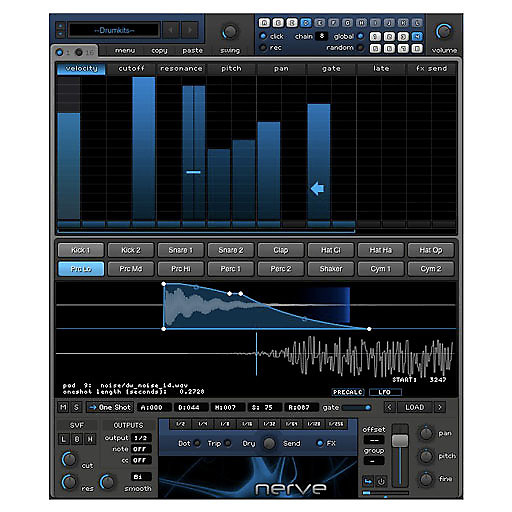The width and height of the screenshot is (512, 512).
Task: Click the Solo S button
Action: 76,407
